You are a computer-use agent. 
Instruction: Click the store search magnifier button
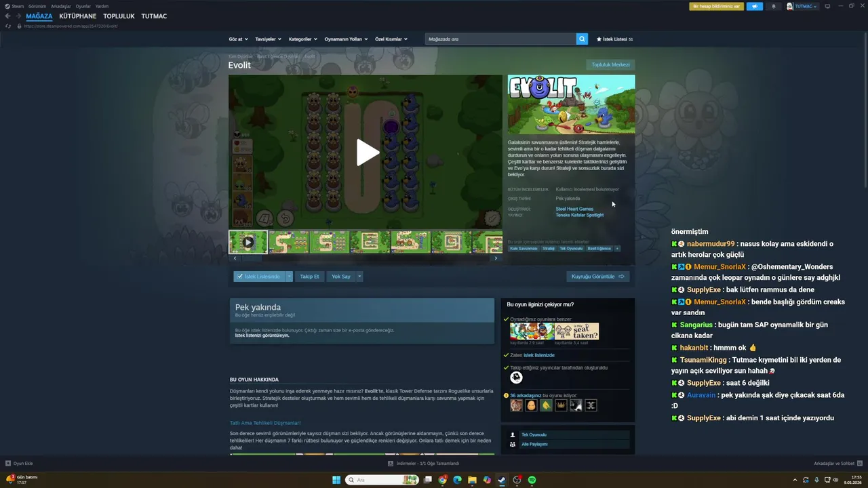click(x=582, y=39)
